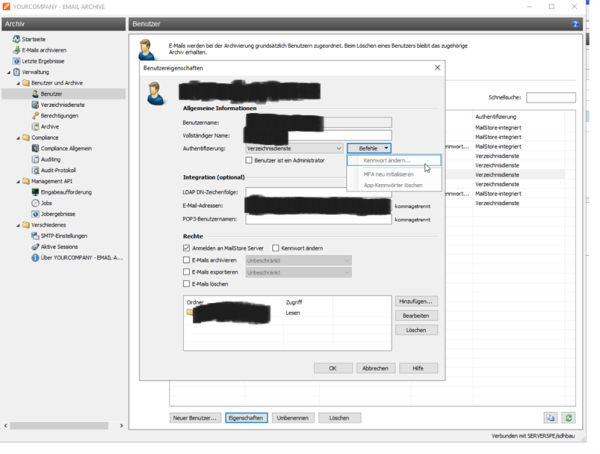Click the help question mark icon

(575, 23)
